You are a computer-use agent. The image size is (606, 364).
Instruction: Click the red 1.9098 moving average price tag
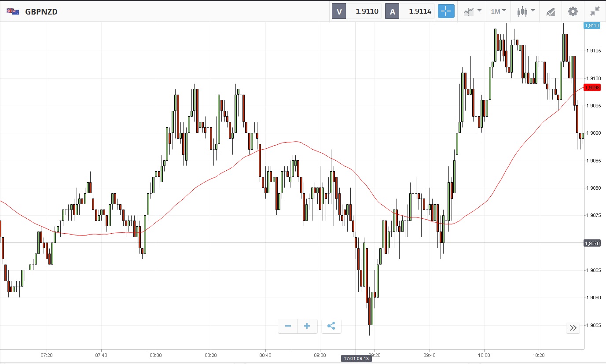coord(592,88)
